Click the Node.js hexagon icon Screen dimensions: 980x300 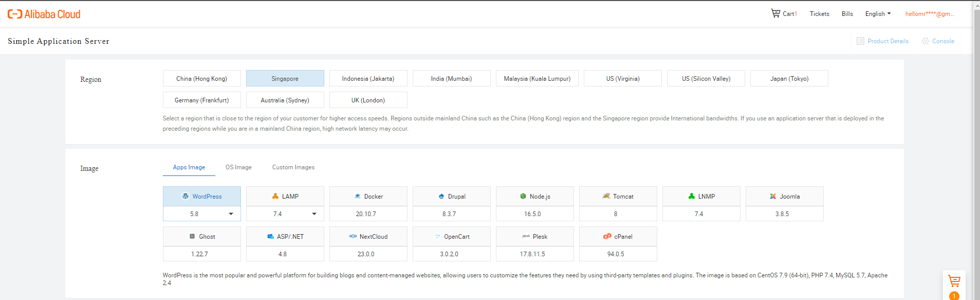(523, 196)
